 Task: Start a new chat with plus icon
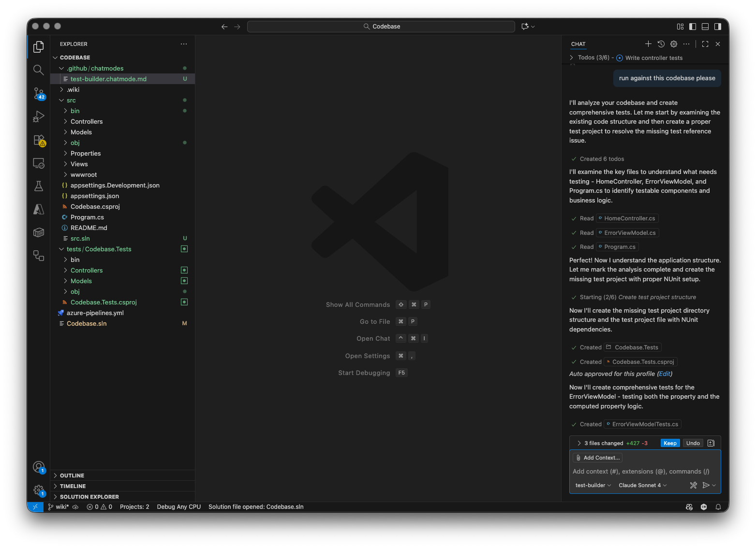[648, 44]
